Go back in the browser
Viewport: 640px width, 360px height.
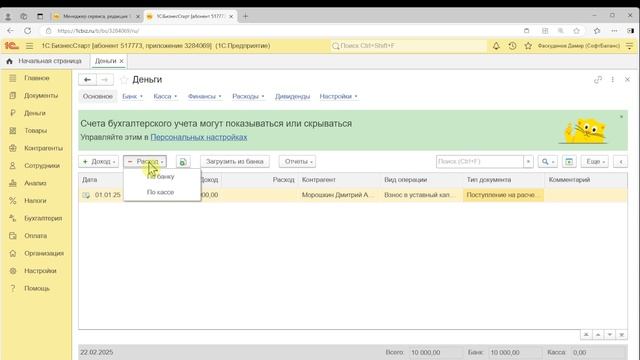[x=10, y=31]
